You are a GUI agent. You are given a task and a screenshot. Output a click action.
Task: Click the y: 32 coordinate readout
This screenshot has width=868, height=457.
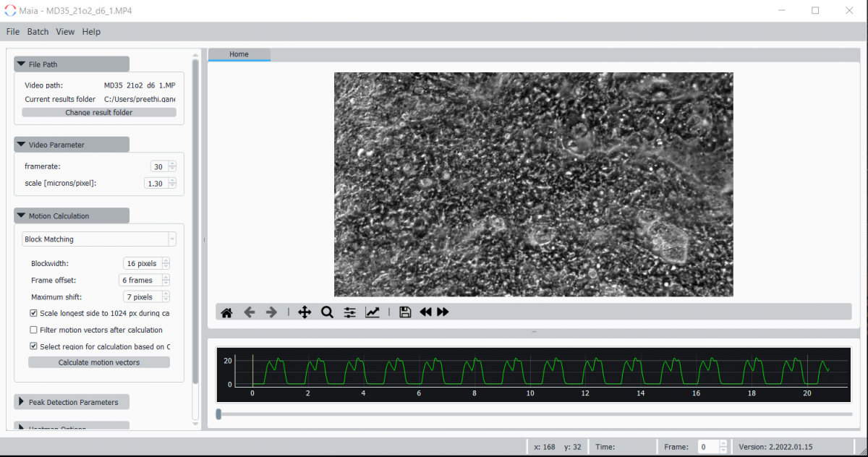tap(573, 447)
